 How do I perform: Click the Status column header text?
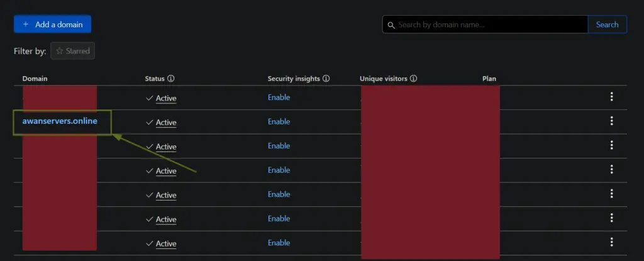tap(155, 79)
